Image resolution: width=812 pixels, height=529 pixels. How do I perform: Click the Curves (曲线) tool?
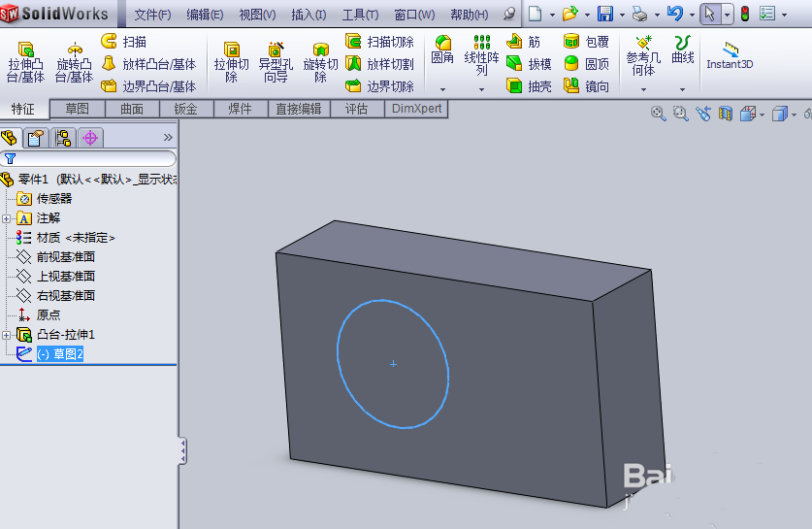click(683, 50)
